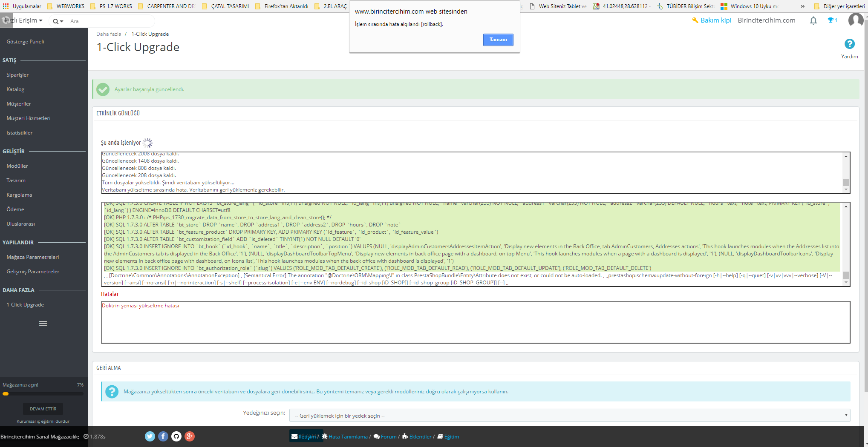868x447 pixels.
Task: Click the processing spinner next to Şu anda işleniyor
Action: (147, 143)
